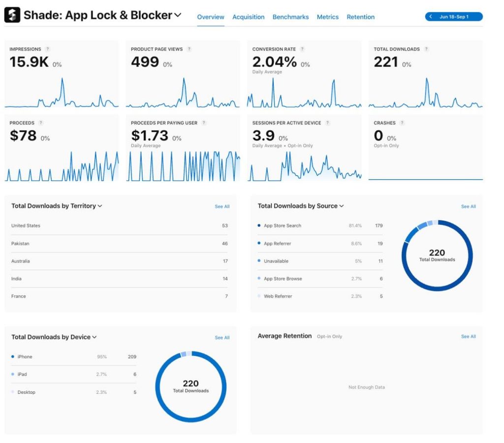Select the Australia territory row
The width and height of the screenshot is (504, 443).
(x=120, y=261)
